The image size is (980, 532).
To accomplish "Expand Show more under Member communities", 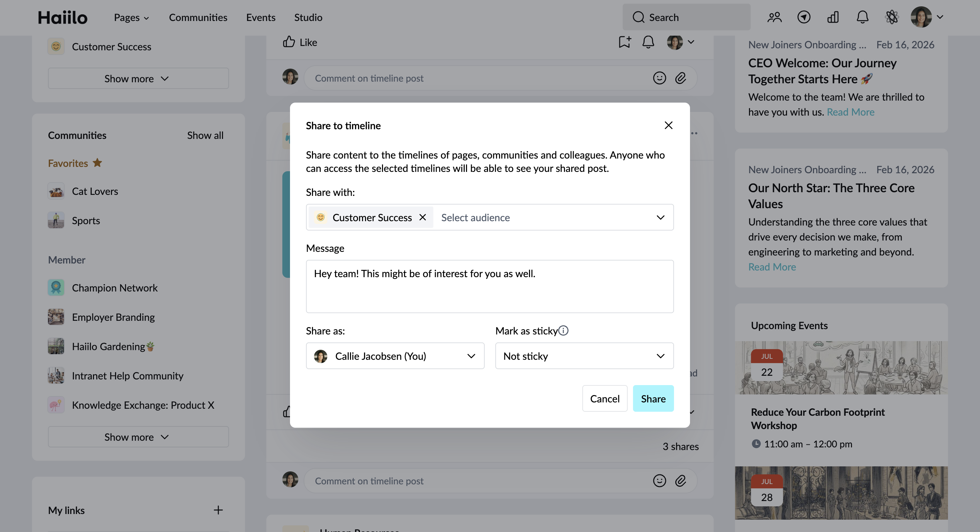I will pyautogui.click(x=138, y=437).
